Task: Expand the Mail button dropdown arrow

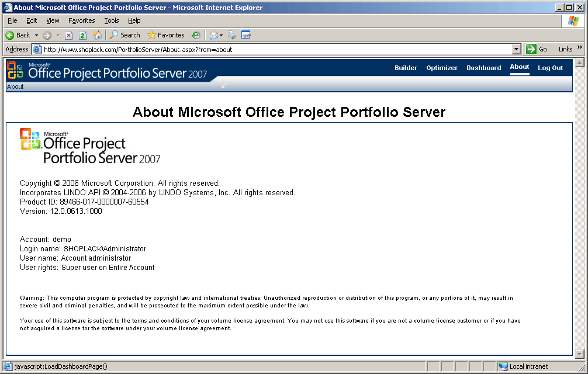Action: pos(222,35)
